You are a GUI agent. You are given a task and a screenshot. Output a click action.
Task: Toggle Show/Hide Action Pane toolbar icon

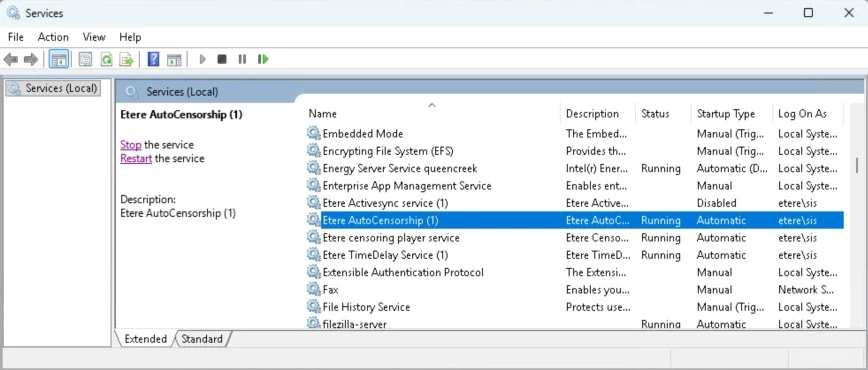[x=174, y=59]
